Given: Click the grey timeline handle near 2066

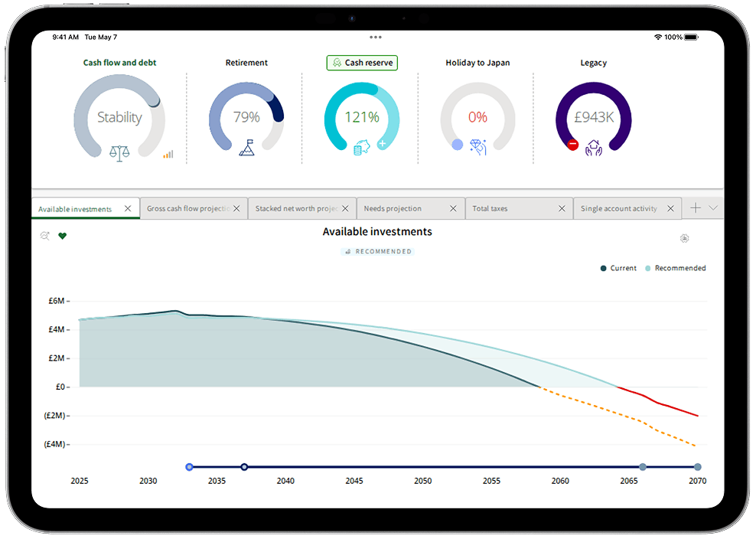Looking at the screenshot, I should (x=643, y=466).
